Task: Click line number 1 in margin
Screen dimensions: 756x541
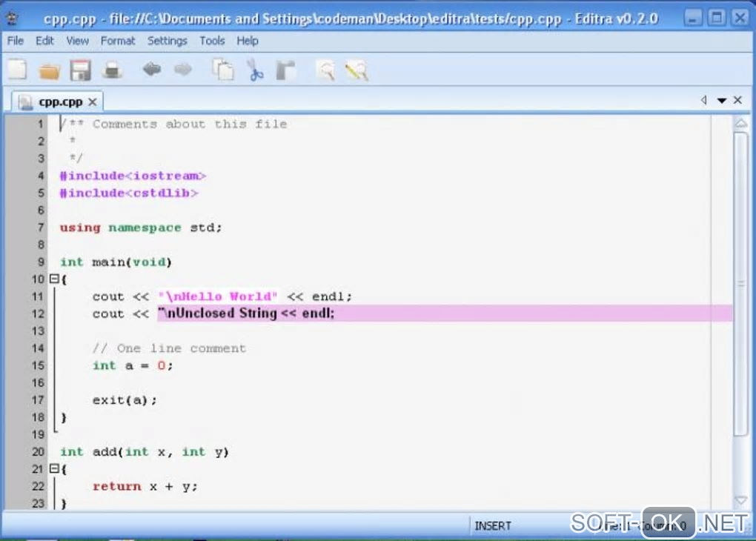Action: [41, 124]
